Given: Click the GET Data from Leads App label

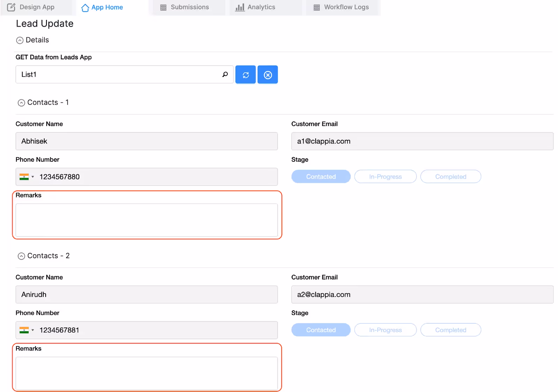Looking at the screenshot, I should [54, 57].
